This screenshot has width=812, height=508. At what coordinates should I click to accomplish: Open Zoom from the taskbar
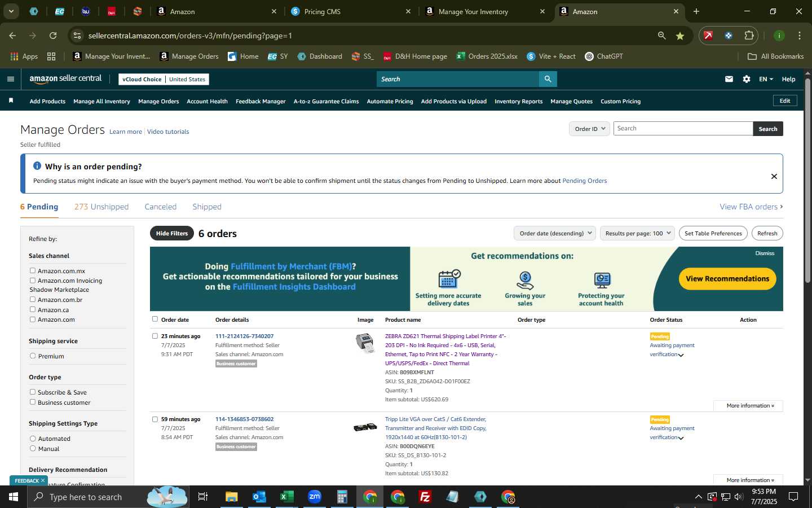coord(314,497)
